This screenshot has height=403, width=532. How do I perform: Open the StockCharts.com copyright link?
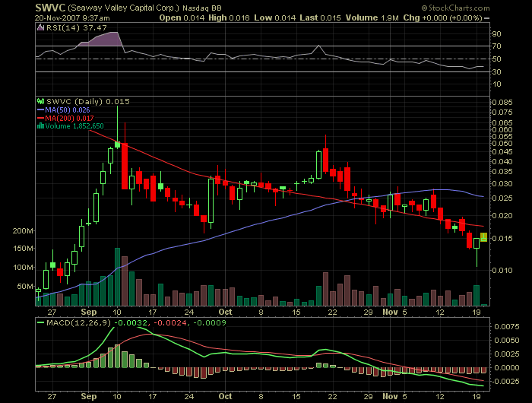456,8
